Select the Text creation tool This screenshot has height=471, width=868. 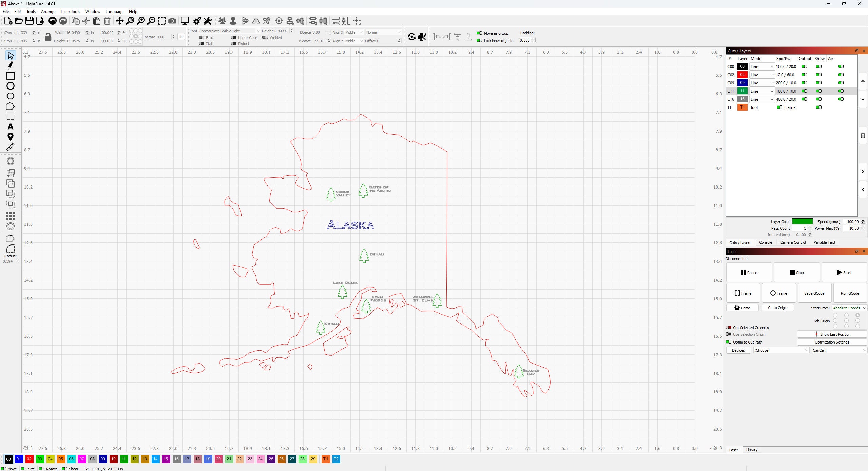(11, 126)
